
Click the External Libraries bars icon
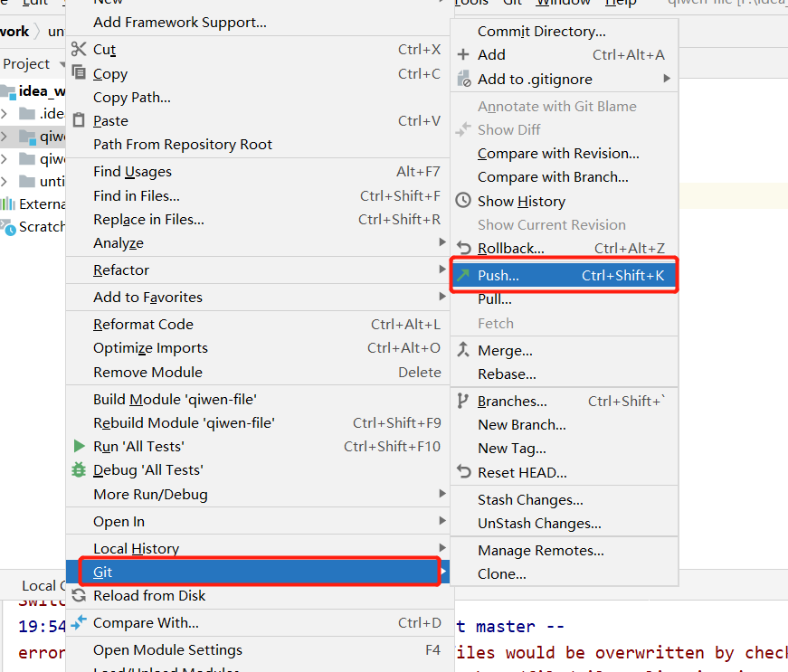point(7,203)
